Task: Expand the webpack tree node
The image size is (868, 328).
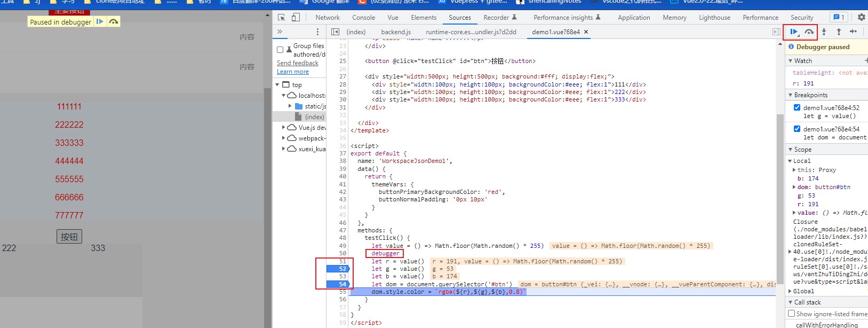Action: tap(284, 138)
